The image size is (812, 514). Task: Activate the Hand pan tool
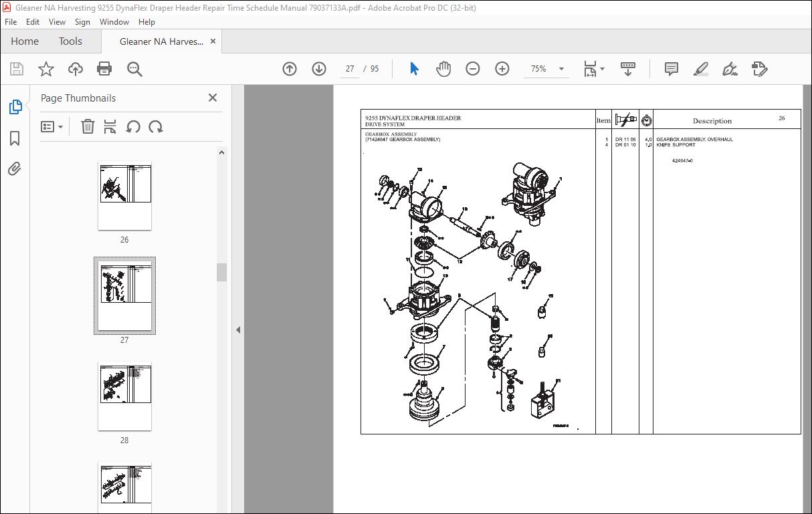tap(443, 69)
